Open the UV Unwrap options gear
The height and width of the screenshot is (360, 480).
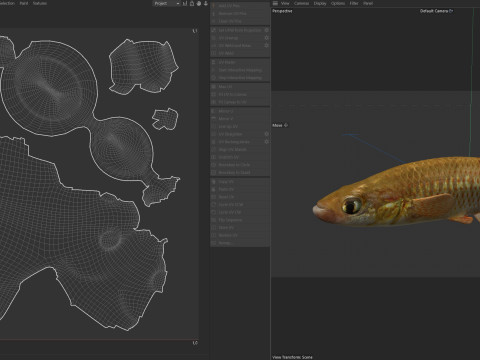(x=266, y=38)
